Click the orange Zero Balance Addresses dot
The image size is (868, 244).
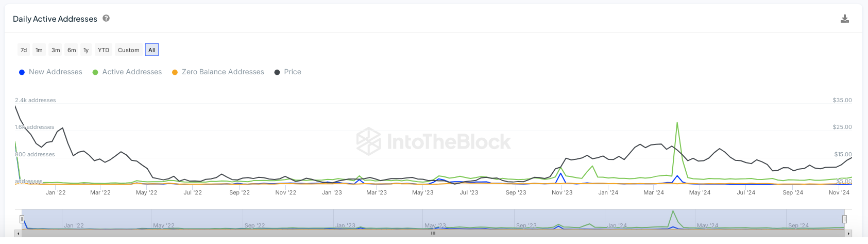[175, 72]
